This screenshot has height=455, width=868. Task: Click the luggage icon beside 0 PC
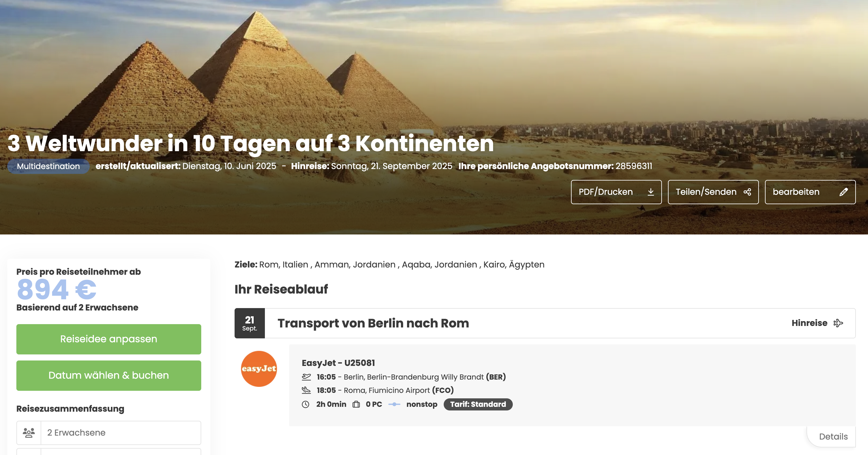click(356, 404)
